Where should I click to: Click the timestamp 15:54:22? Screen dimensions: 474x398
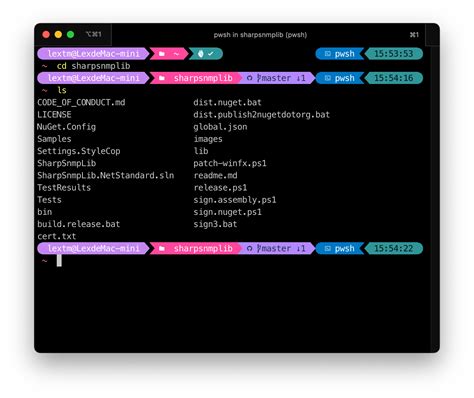(393, 248)
